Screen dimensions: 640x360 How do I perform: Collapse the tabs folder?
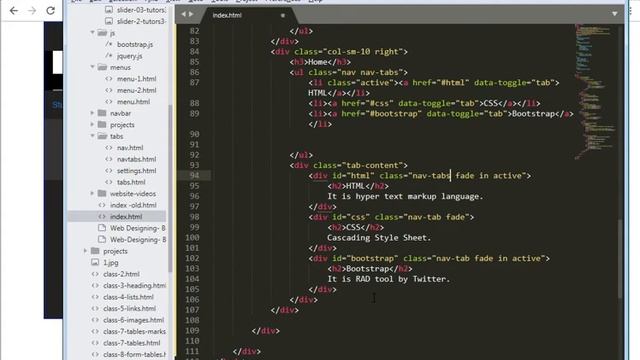[92, 136]
